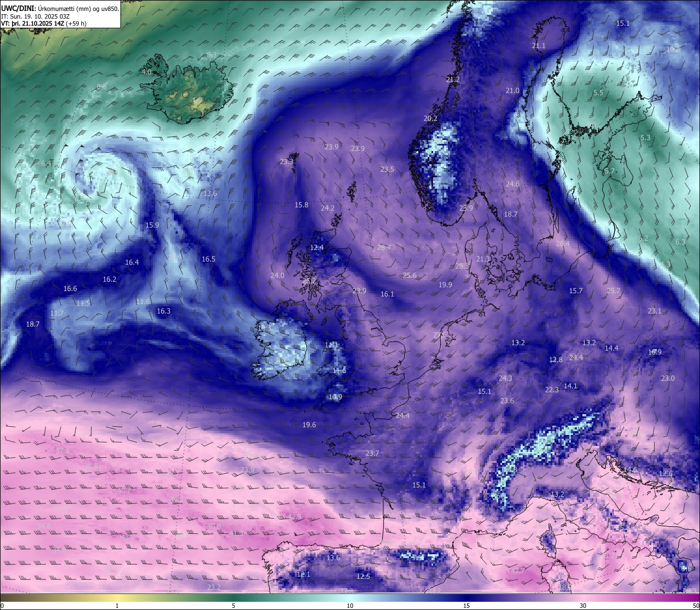Click the 12.8 value over central Europe
The image size is (700, 610).
pyautogui.click(x=556, y=360)
